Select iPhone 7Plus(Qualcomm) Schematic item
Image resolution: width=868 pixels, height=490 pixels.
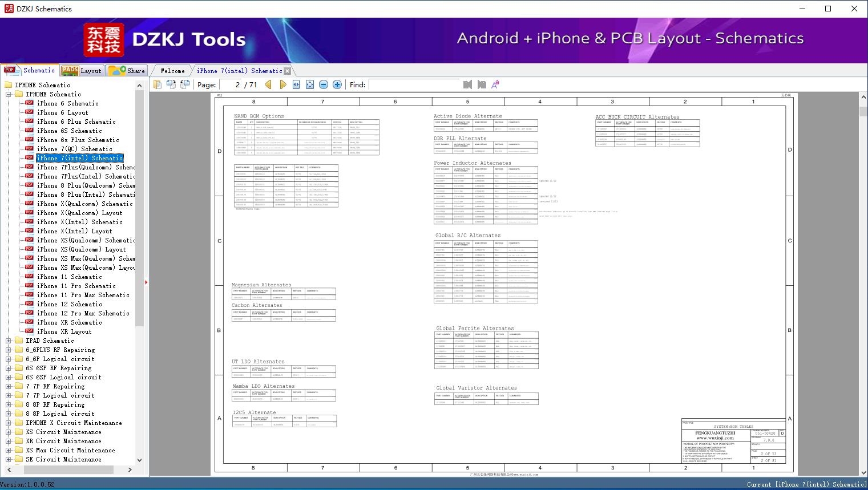tap(86, 167)
